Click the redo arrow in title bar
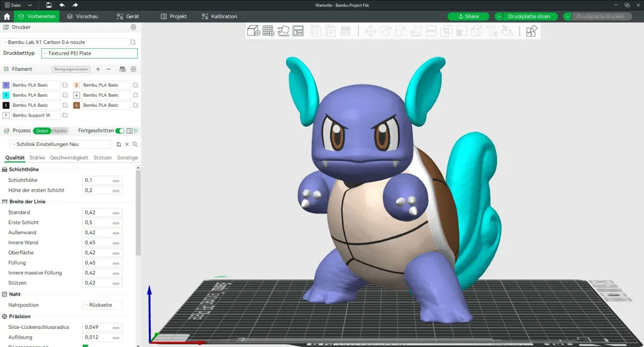644x347 pixels. (x=75, y=5)
